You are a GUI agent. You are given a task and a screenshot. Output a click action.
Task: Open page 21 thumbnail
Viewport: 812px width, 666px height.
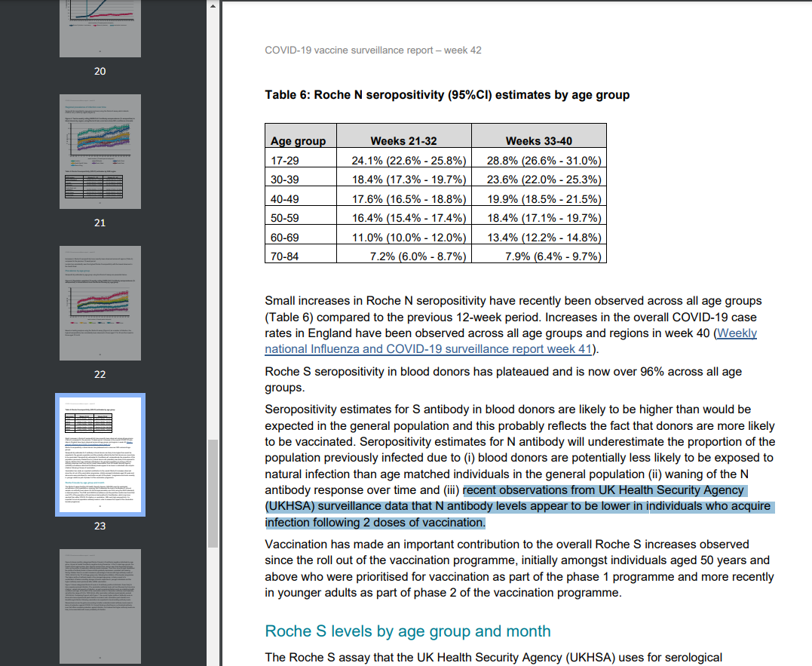coord(100,151)
